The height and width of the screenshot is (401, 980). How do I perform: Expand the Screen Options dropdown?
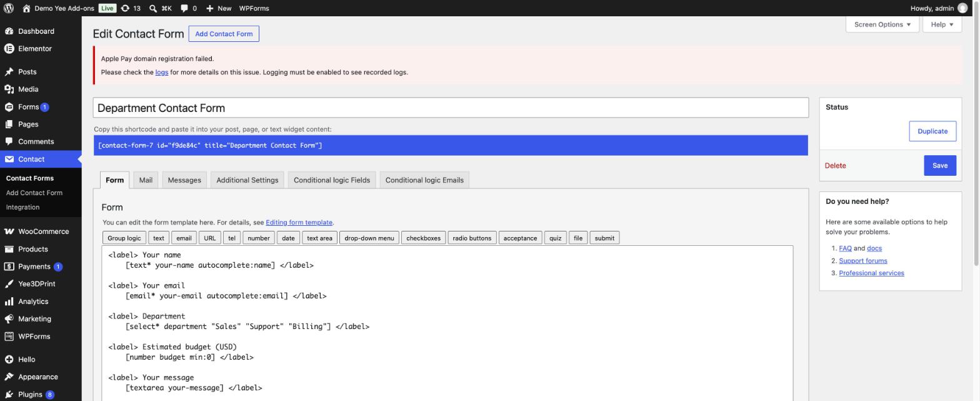click(x=882, y=24)
